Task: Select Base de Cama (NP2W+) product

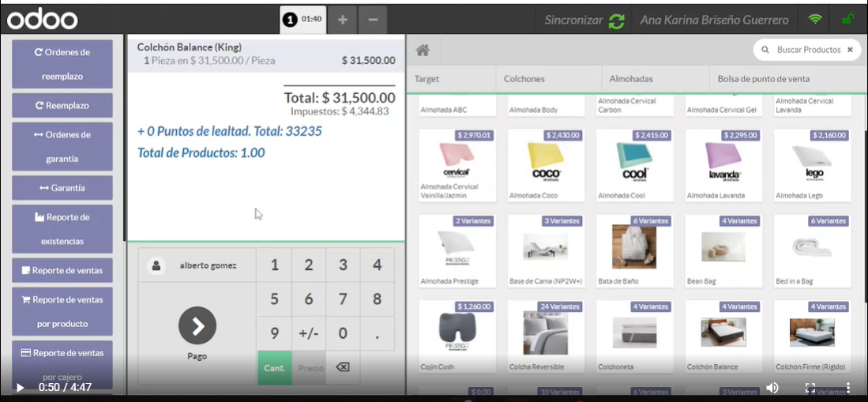Action: [547, 251]
